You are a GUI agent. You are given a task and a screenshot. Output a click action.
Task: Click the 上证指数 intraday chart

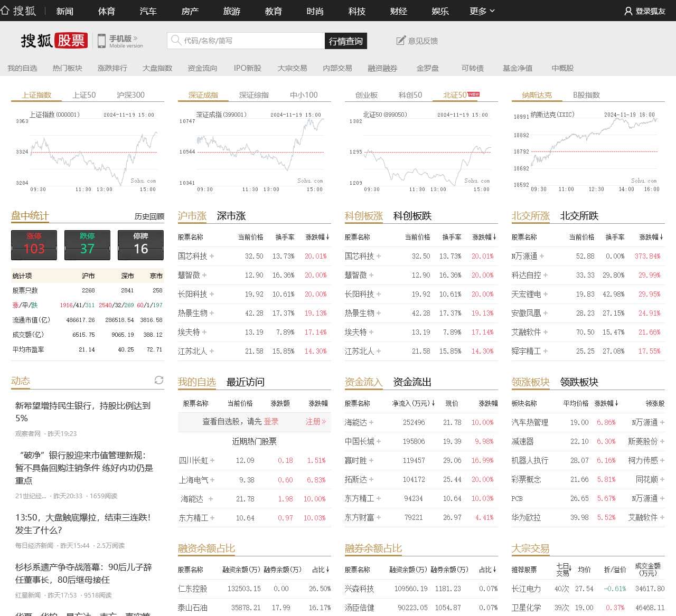click(x=87, y=151)
